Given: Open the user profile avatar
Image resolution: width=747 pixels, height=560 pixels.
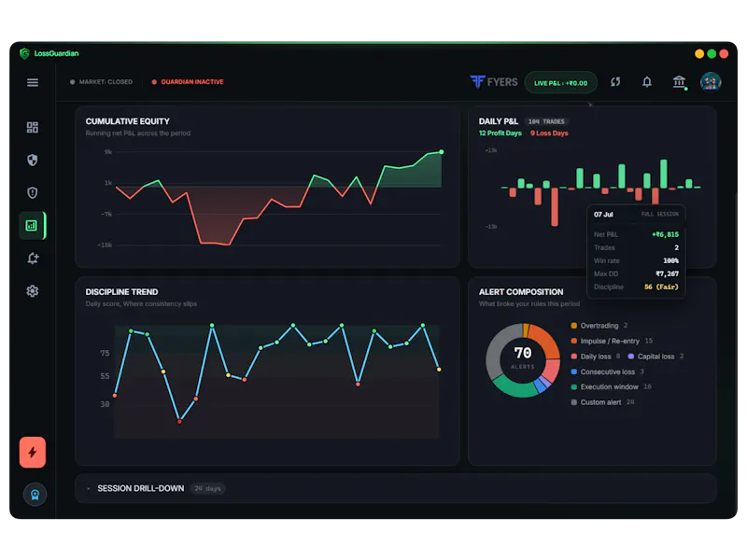Looking at the screenshot, I should pos(711,82).
